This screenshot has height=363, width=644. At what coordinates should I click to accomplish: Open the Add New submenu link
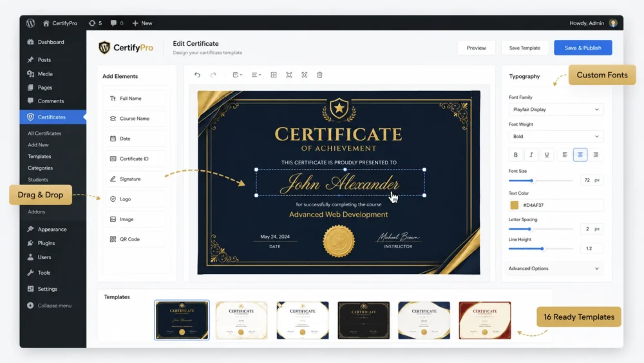pyautogui.click(x=38, y=144)
